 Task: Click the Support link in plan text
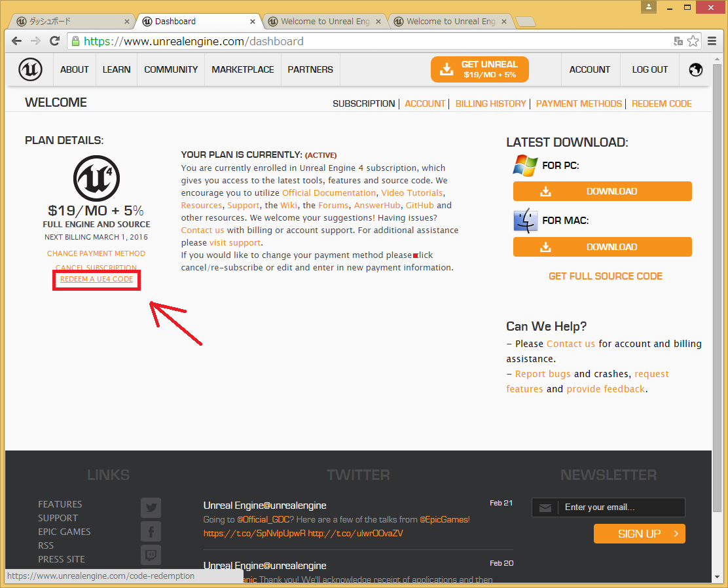pos(244,206)
